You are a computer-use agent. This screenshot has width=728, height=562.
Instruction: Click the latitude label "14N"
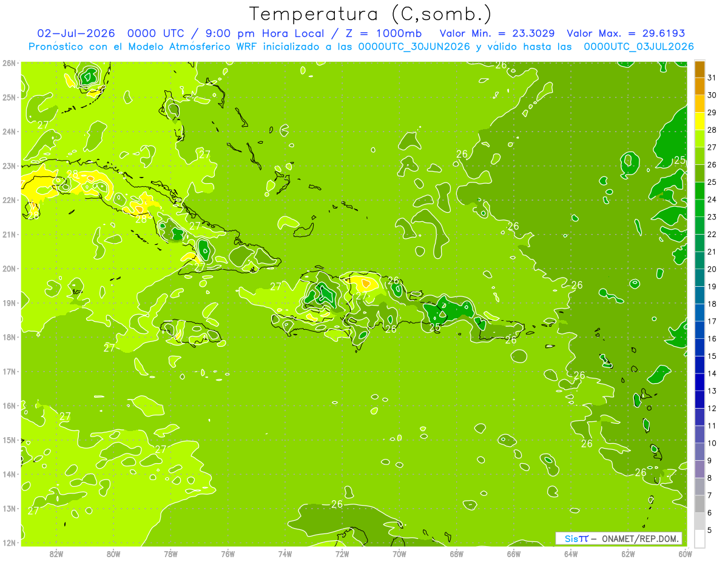[9, 474]
